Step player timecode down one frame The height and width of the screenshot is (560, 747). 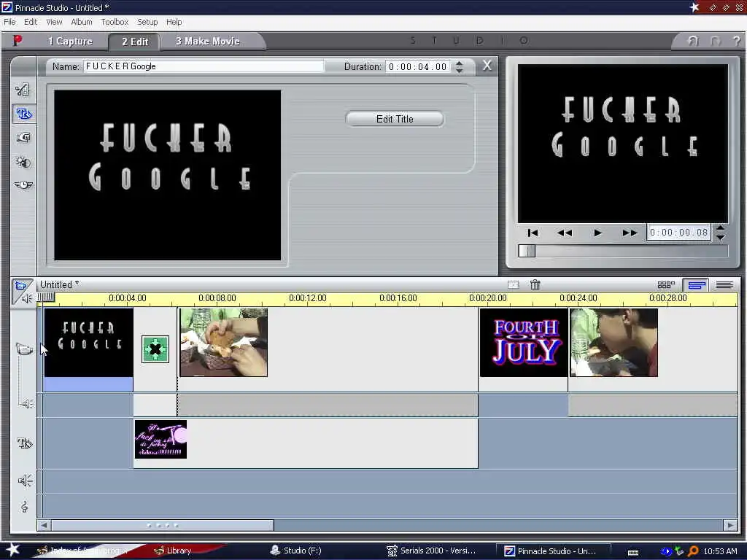(x=720, y=237)
